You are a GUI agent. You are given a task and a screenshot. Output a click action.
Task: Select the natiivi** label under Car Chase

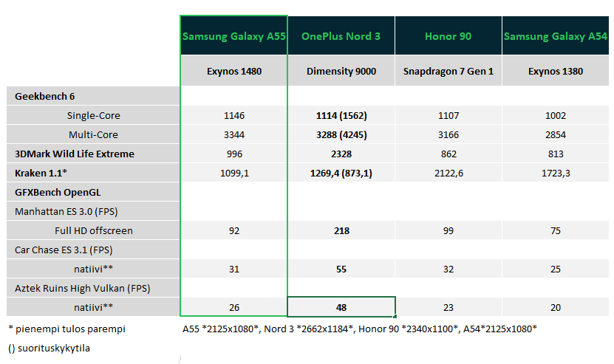point(93,269)
